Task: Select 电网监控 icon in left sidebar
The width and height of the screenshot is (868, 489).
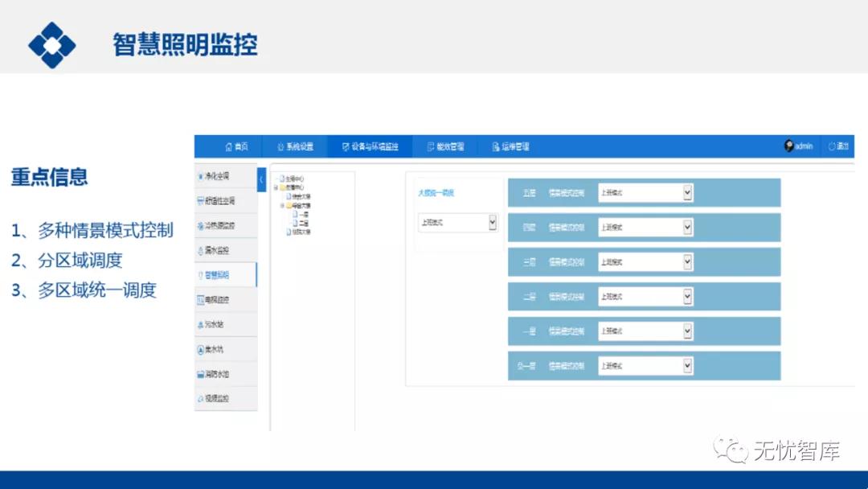Action: tap(201, 300)
